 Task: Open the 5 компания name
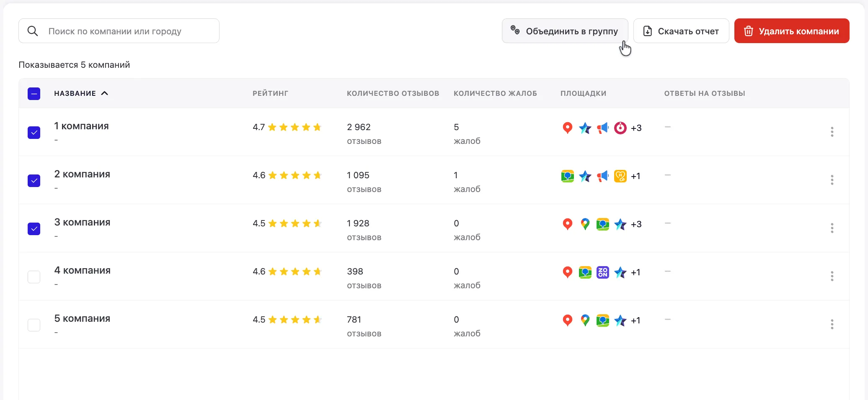coord(82,318)
